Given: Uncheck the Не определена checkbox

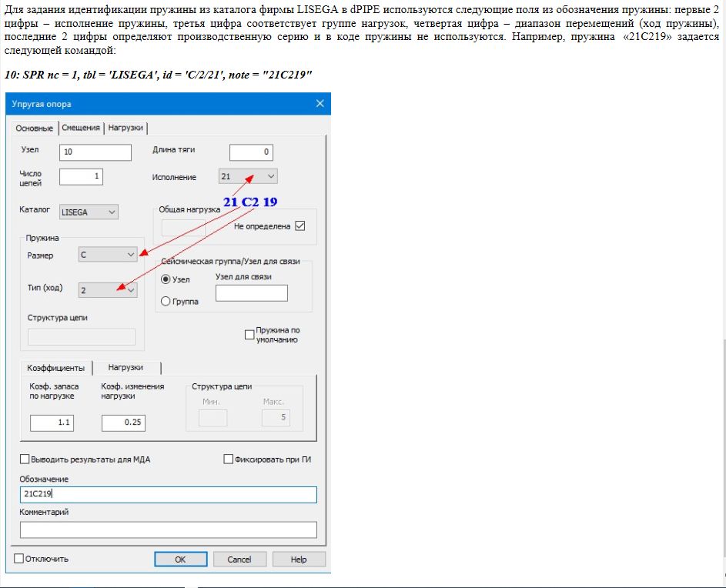Looking at the screenshot, I should coord(300,226).
